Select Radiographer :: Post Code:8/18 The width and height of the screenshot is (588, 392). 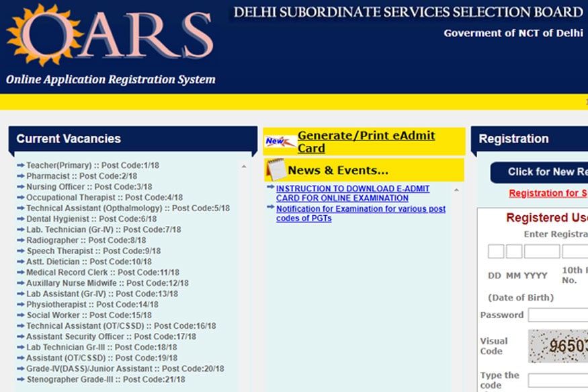[86, 240]
